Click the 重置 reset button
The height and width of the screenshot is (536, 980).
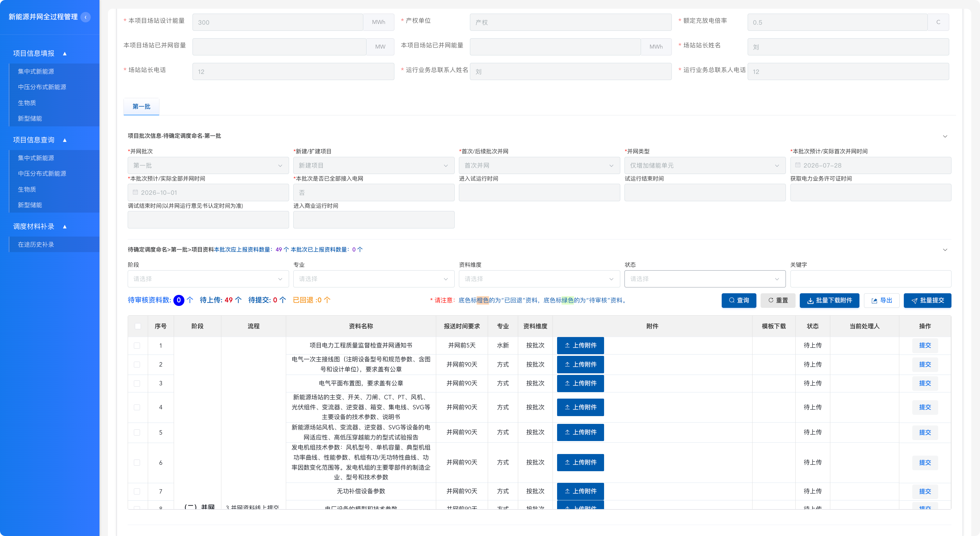(x=777, y=300)
